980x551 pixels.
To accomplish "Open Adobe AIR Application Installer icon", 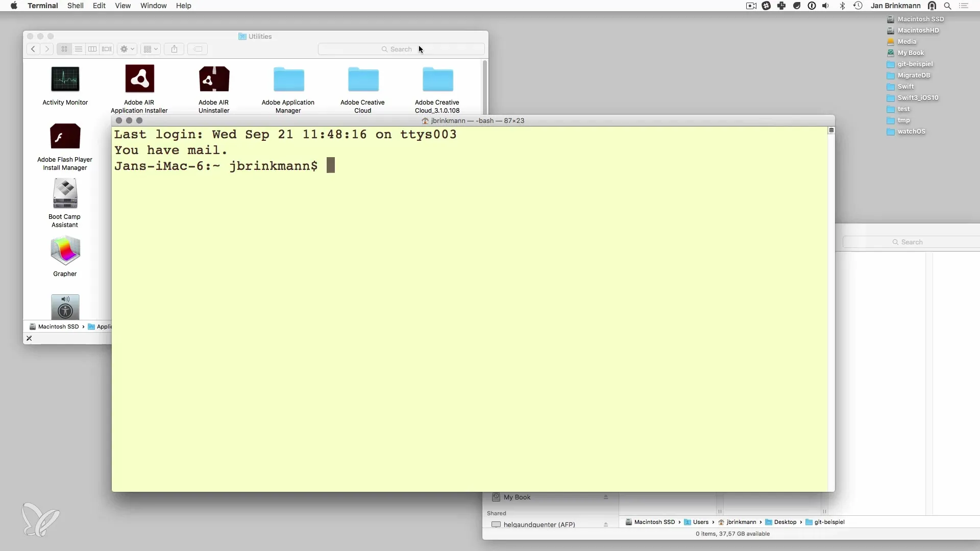I will point(139,79).
